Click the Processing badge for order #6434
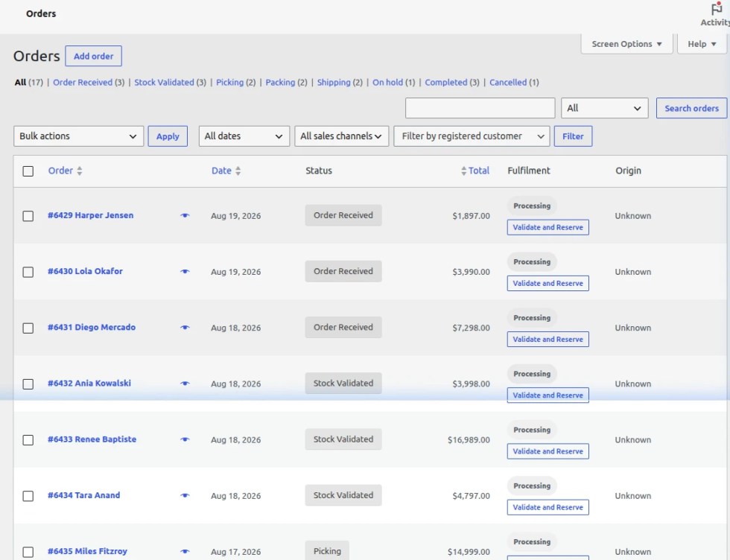The height and width of the screenshot is (560, 730). (532, 486)
